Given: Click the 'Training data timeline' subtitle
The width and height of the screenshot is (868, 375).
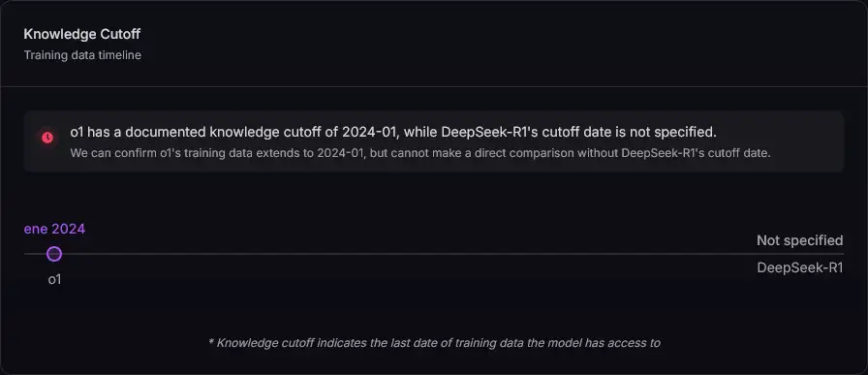Looking at the screenshot, I should 82,55.
